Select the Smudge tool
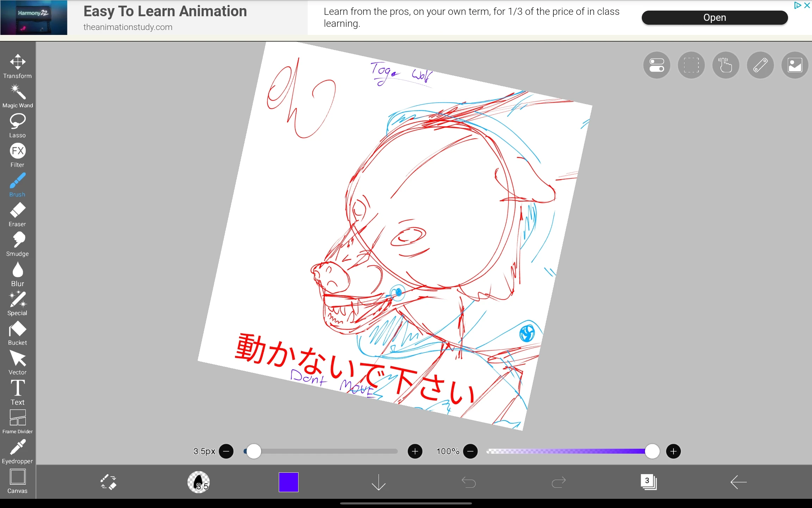The image size is (812, 508). point(18,244)
